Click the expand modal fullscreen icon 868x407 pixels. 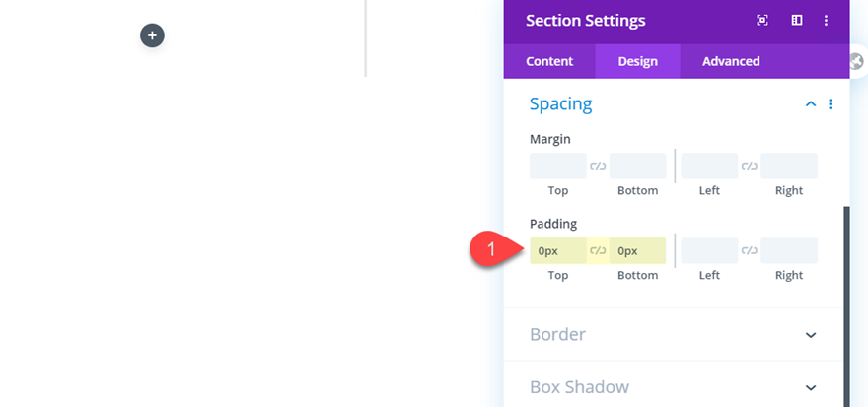click(x=762, y=20)
